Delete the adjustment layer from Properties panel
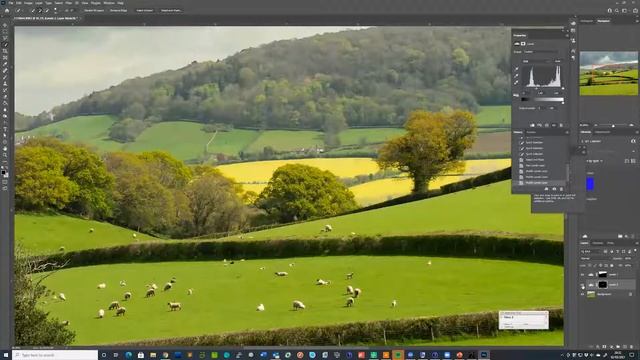 tap(561, 125)
